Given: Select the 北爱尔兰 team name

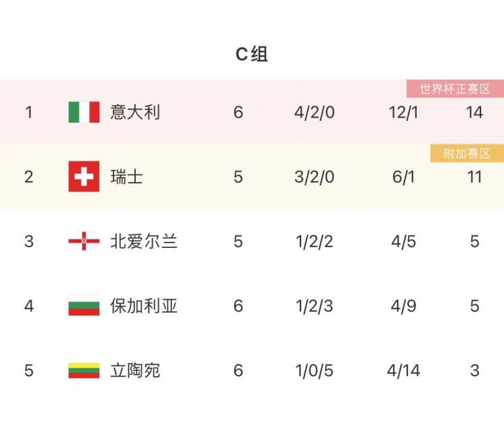Looking at the screenshot, I should click(144, 241).
